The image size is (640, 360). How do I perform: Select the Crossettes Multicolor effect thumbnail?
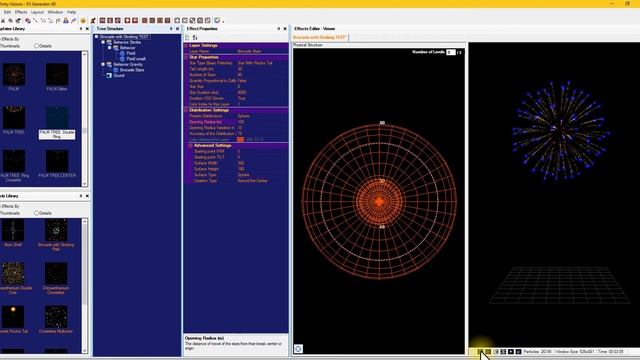click(x=56, y=317)
